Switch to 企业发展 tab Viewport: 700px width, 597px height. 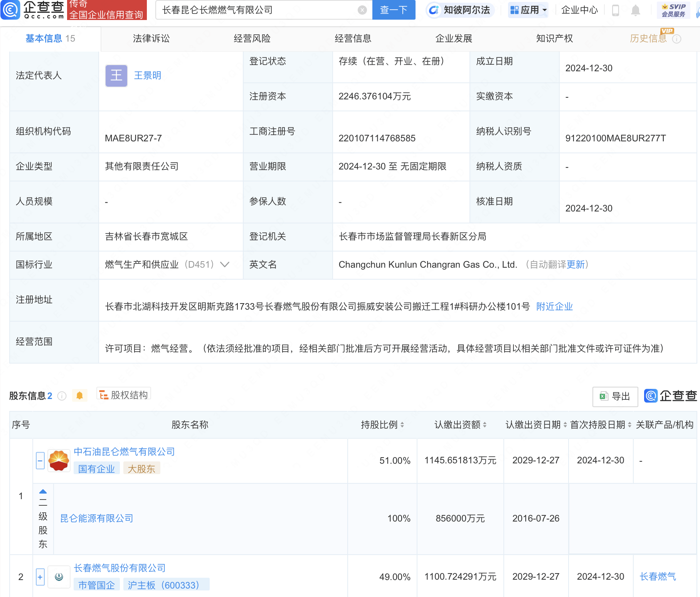pyautogui.click(x=454, y=39)
